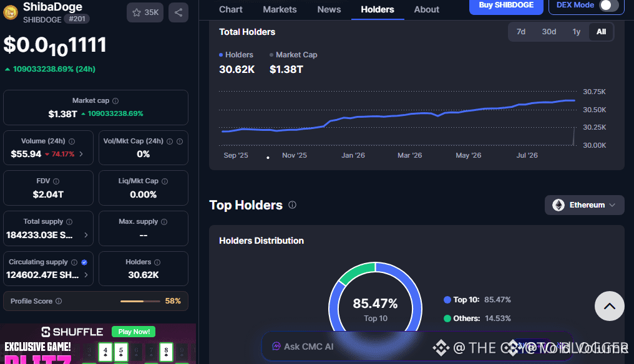The image size is (634, 364).
Task: Click the Top Holders info icon
Action: click(292, 205)
